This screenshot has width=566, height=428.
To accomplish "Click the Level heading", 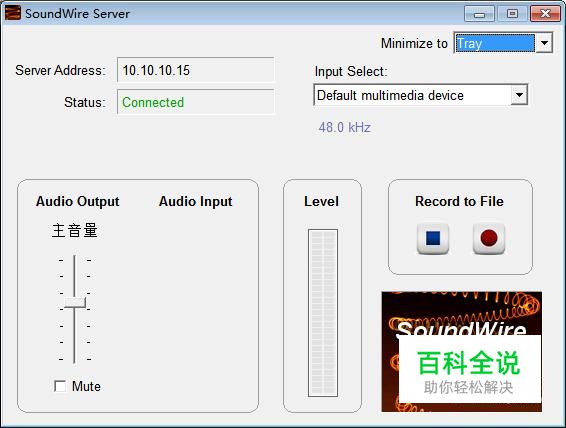I will click(321, 201).
